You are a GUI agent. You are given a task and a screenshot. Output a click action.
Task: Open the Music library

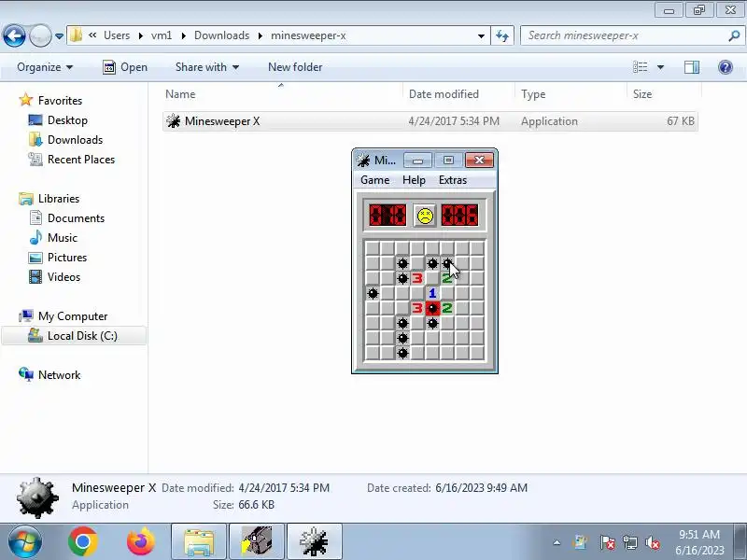point(63,238)
